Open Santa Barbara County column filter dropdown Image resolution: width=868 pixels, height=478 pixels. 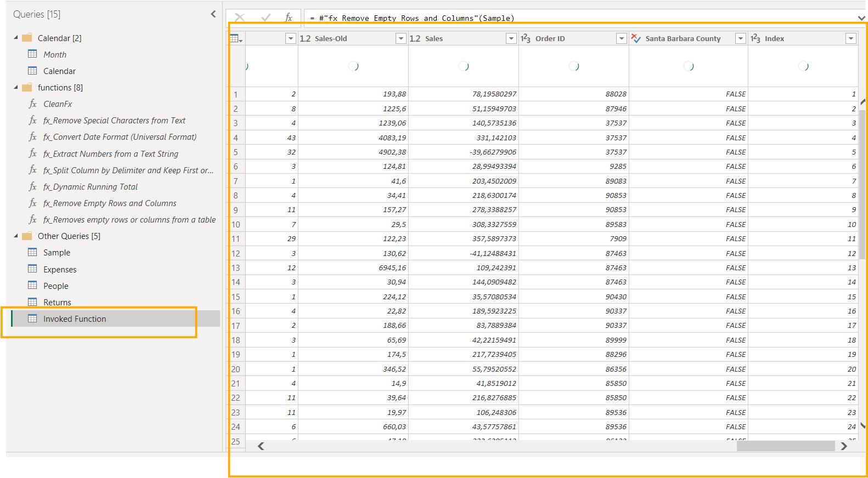(741, 38)
